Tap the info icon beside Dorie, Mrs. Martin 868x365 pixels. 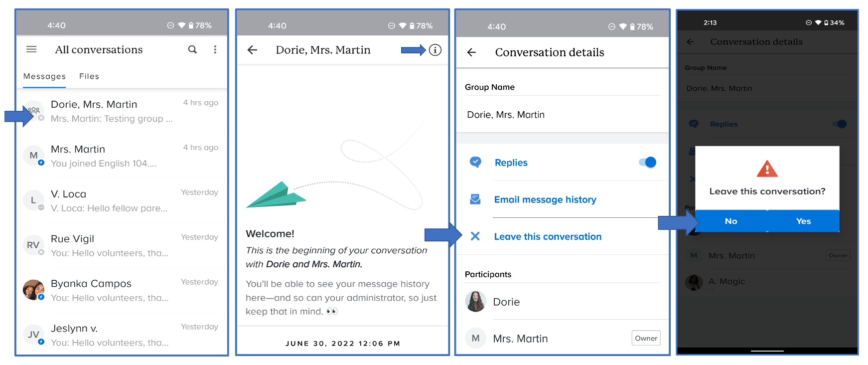click(435, 50)
